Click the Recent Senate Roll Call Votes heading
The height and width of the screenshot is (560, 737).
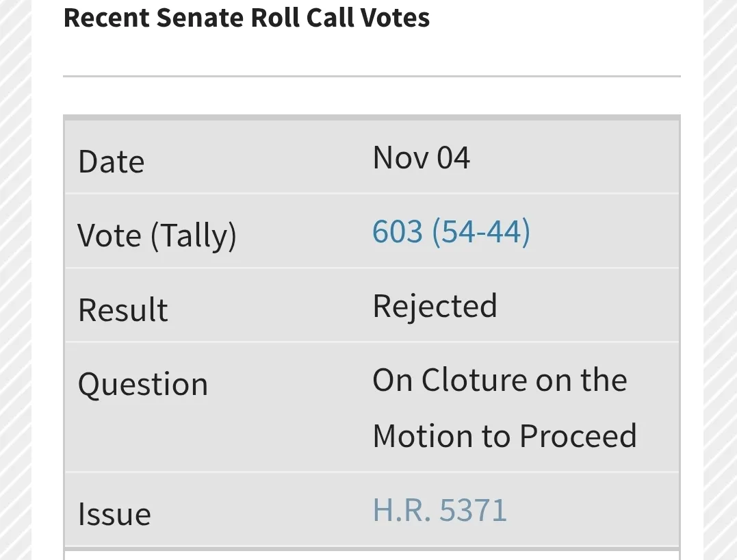pos(246,18)
